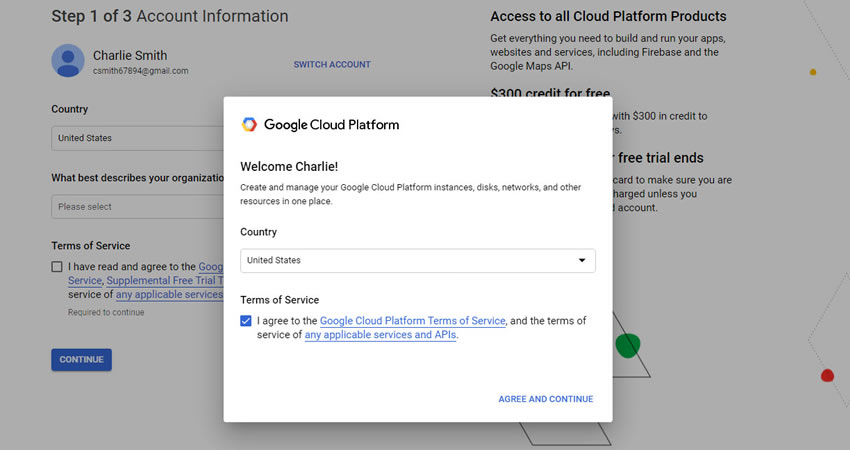Screen dimensions: 850x450
Task: Click the SWITCH ACCOUNT link
Action: coord(332,65)
